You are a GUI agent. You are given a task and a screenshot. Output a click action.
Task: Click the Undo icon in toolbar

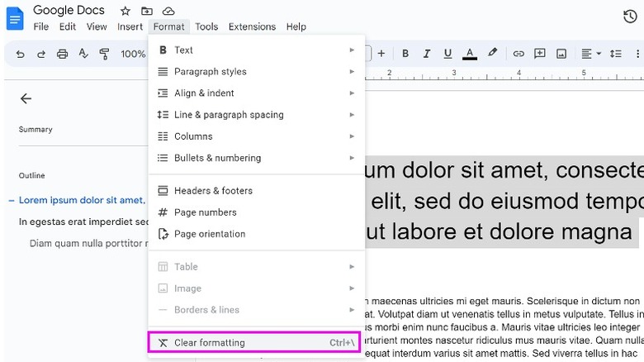point(20,54)
